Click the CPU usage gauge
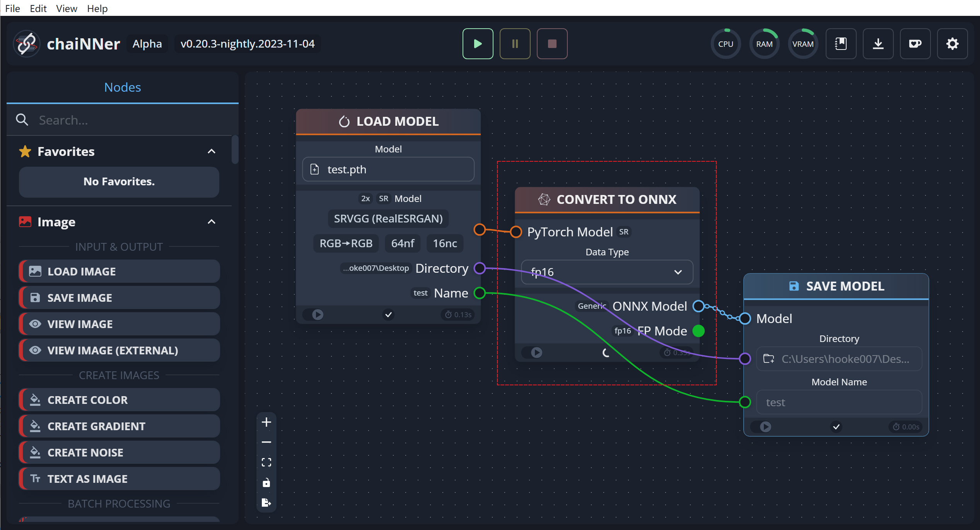The width and height of the screenshot is (980, 530). tap(726, 44)
